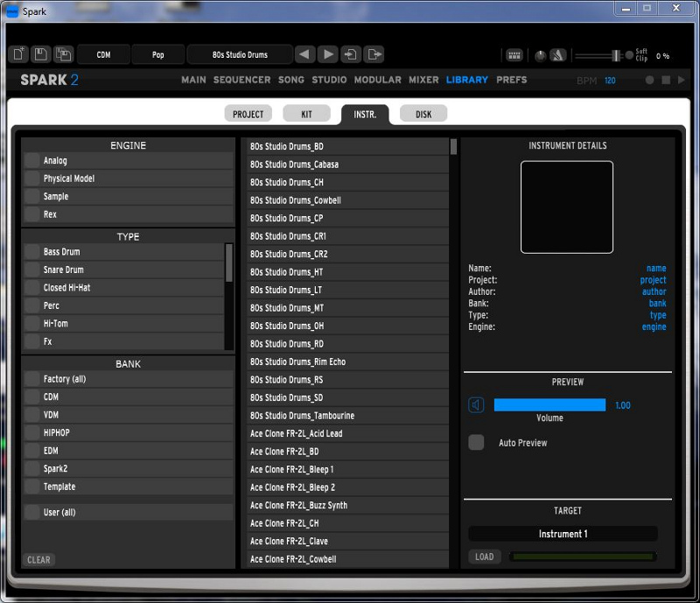Switch to the MAIN view
Viewport: 700px width, 603px height.
point(193,80)
